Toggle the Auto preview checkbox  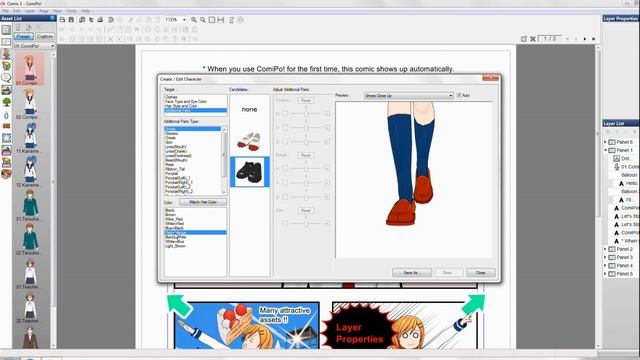coord(459,95)
